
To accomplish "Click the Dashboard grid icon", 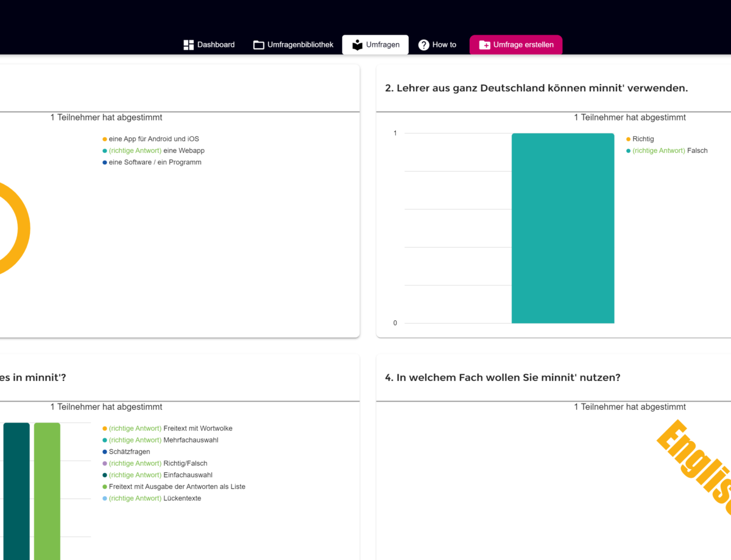I will (189, 45).
